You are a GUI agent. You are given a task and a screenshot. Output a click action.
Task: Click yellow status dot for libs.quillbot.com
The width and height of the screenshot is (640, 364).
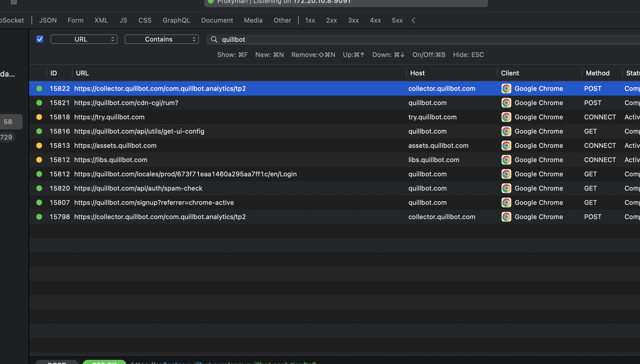[x=39, y=160]
